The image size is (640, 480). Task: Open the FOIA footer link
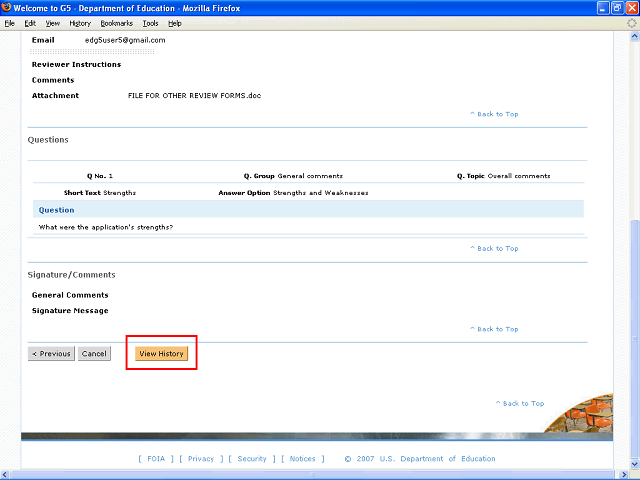[156, 459]
